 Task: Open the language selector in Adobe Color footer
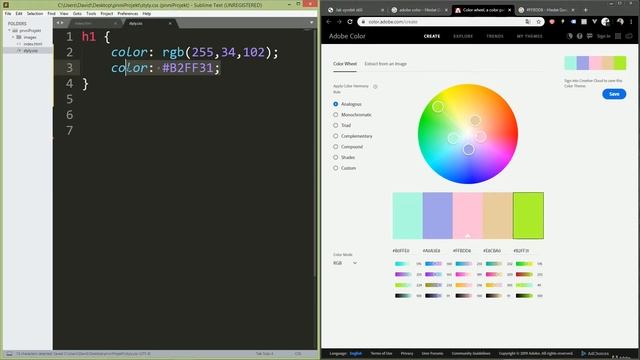[356, 353]
